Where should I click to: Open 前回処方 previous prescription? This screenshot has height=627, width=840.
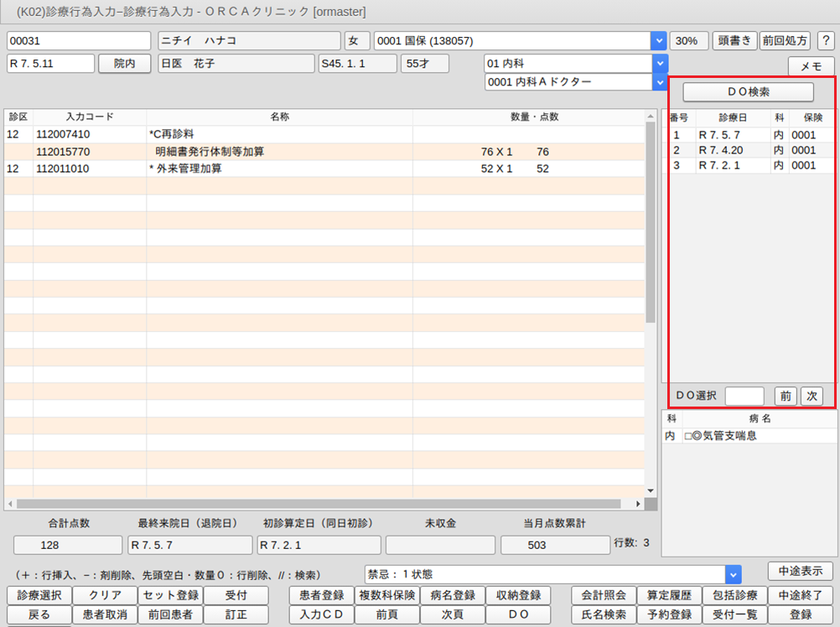(783, 41)
